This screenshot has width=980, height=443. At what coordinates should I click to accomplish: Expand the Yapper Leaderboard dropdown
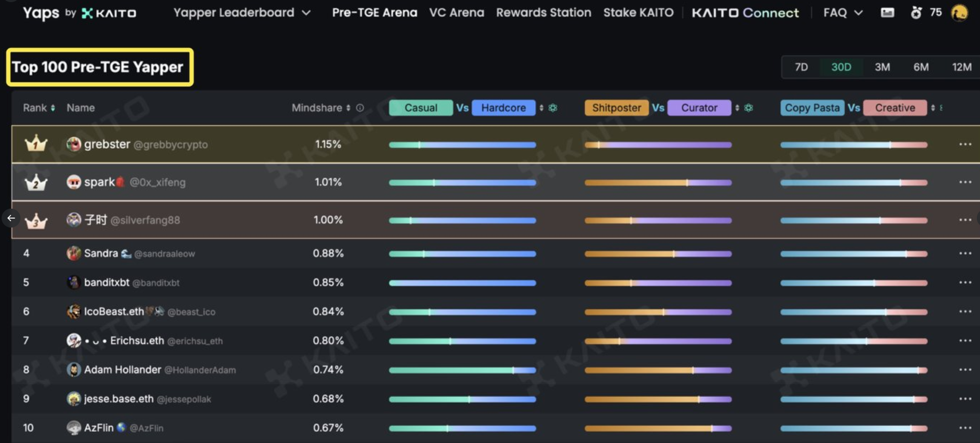pos(242,13)
